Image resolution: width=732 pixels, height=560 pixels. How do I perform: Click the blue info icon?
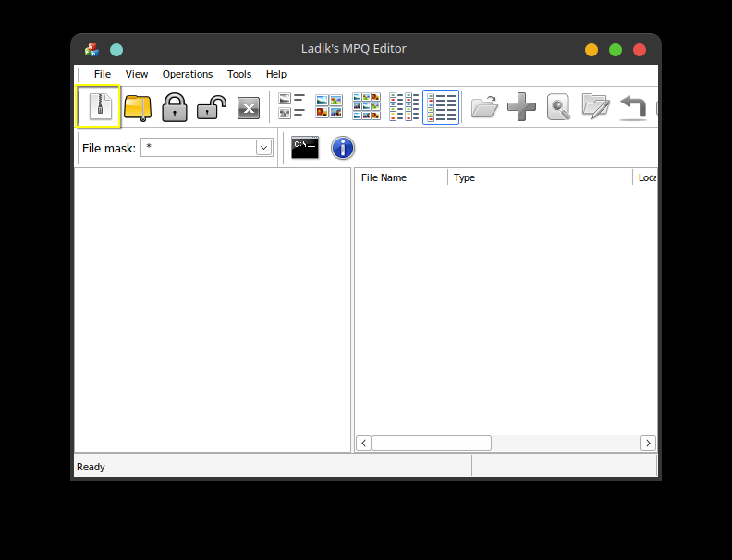coord(343,148)
